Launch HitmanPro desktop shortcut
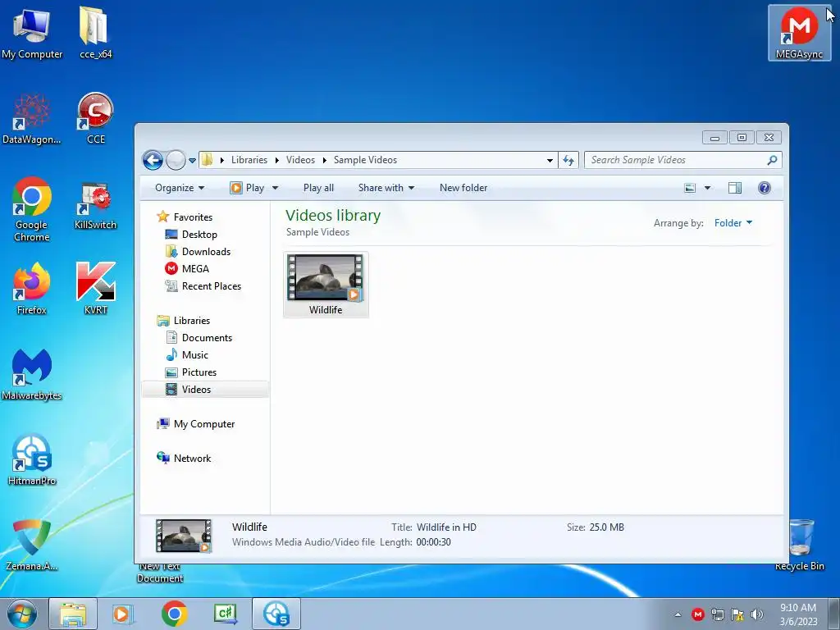The height and width of the screenshot is (630, 840). (32, 459)
